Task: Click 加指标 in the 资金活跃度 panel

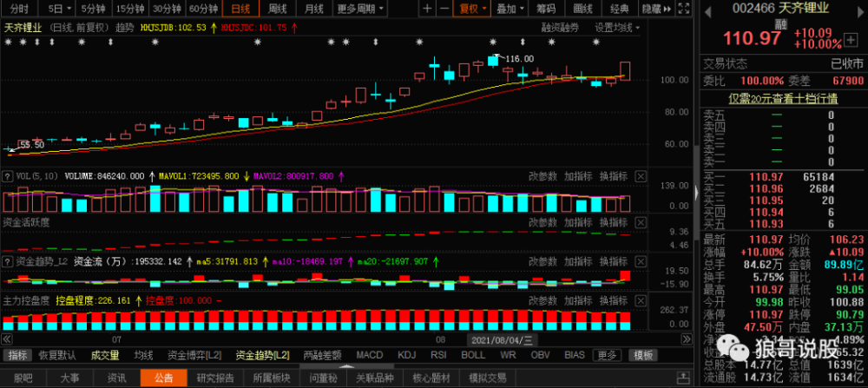Action: (578, 222)
